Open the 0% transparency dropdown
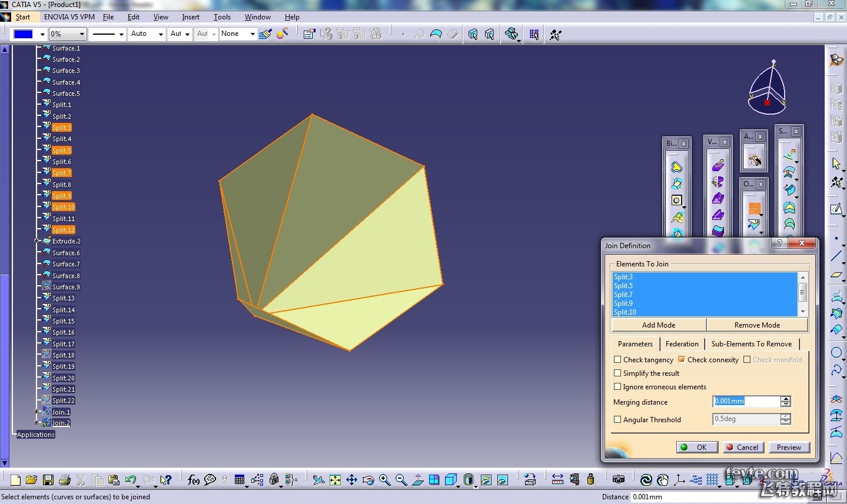 (x=82, y=34)
